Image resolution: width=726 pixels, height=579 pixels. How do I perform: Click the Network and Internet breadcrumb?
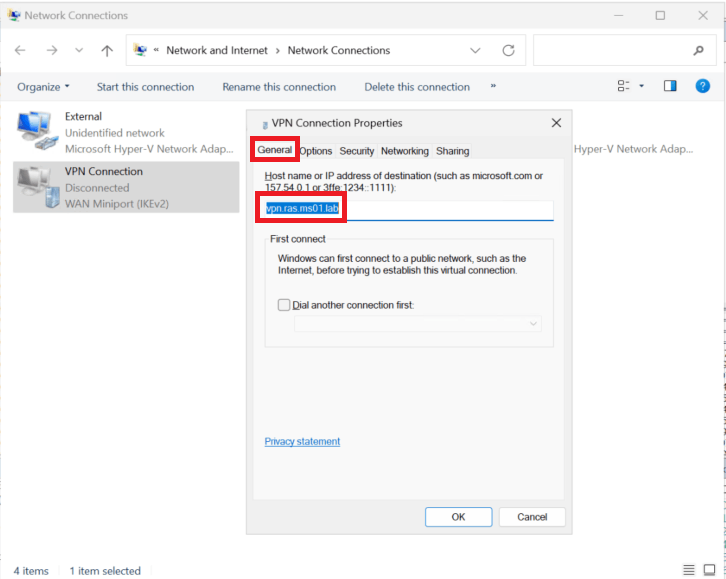click(x=217, y=50)
